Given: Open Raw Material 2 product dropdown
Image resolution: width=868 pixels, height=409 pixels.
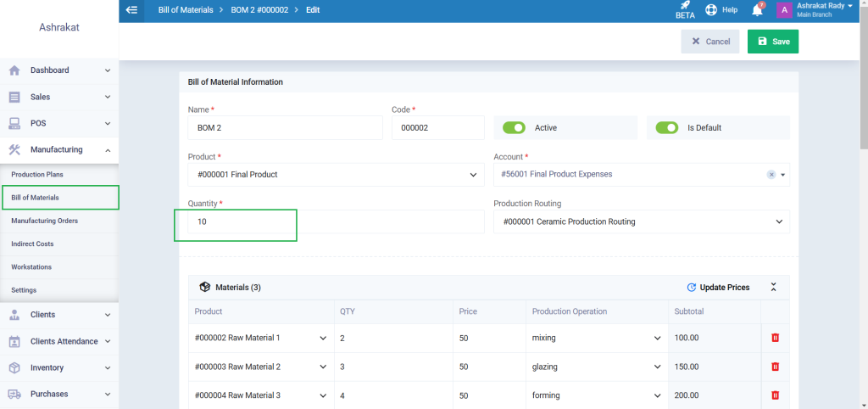Looking at the screenshot, I should point(261,367).
